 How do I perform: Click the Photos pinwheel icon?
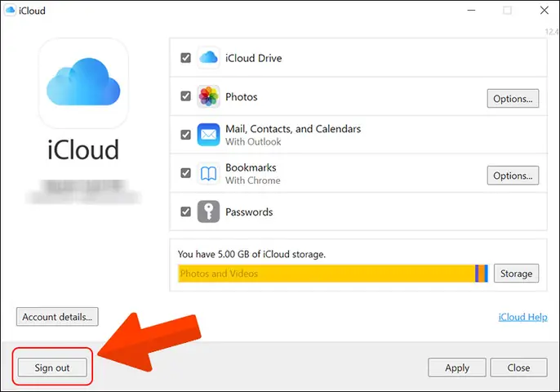(208, 96)
